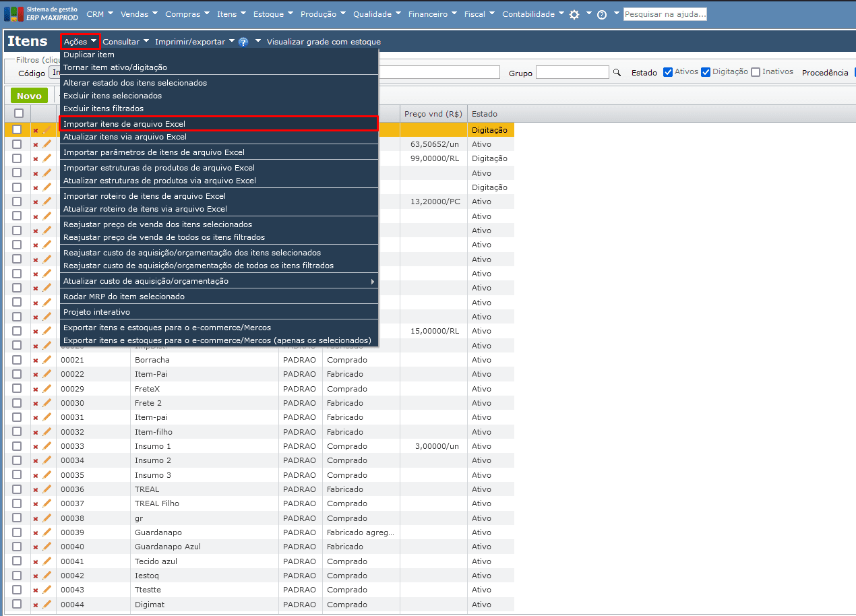Open the Consultar dropdown menu
The width and height of the screenshot is (856, 616).
(x=125, y=42)
